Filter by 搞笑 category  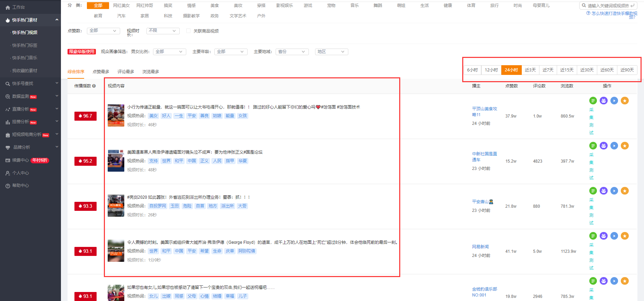coord(168,6)
